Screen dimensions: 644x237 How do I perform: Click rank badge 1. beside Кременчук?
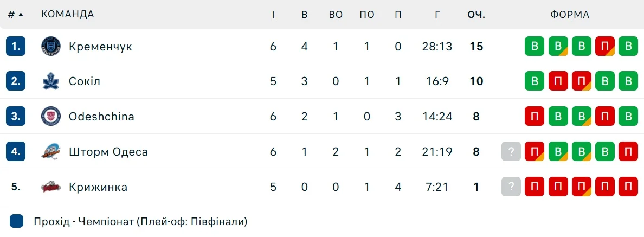coord(16,46)
